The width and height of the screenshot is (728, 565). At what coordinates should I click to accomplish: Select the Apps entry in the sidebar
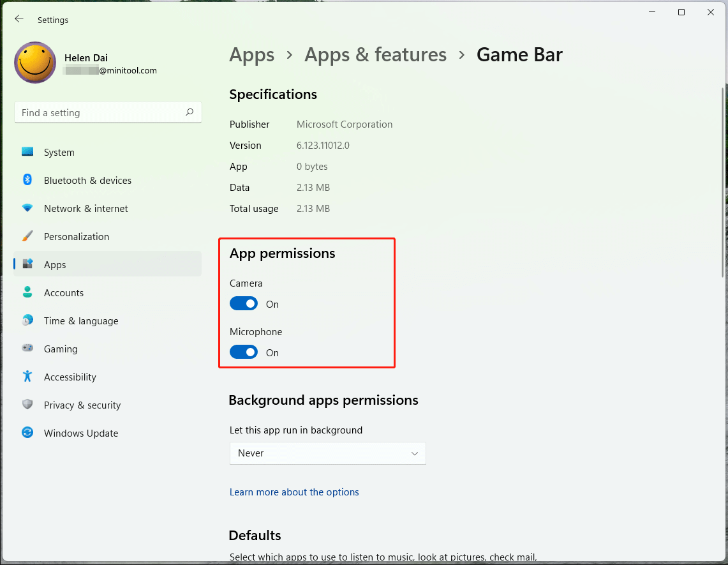[x=55, y=264]
